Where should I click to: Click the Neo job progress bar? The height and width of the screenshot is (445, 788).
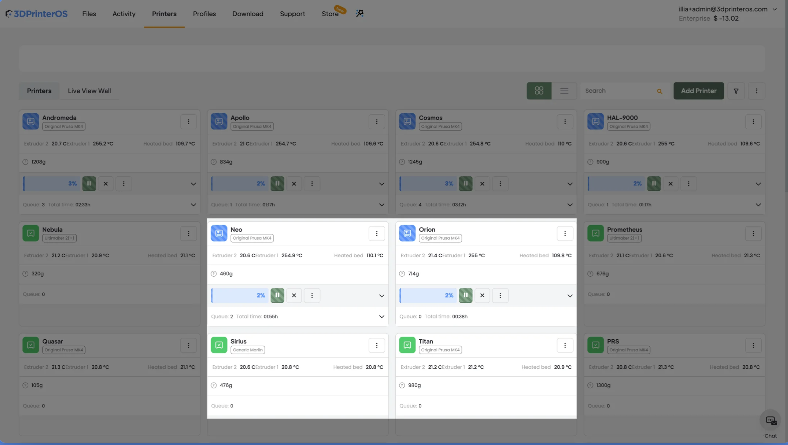tap(239, 295)
